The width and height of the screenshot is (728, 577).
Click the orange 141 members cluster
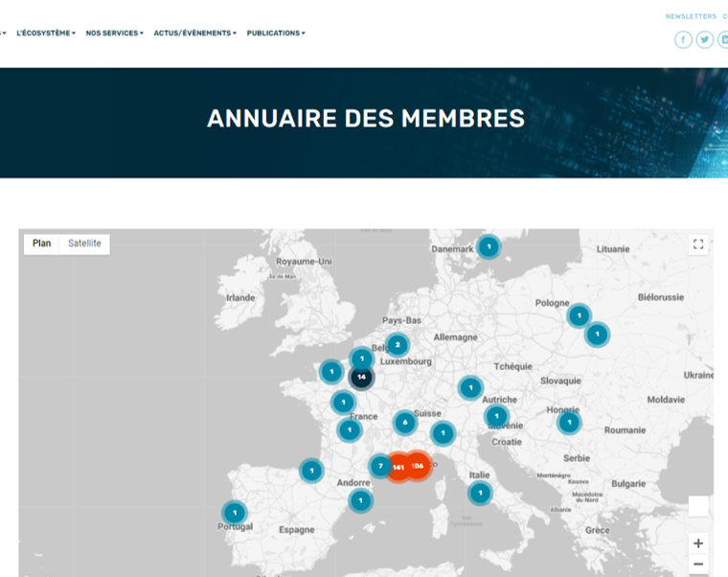[398, 467]
